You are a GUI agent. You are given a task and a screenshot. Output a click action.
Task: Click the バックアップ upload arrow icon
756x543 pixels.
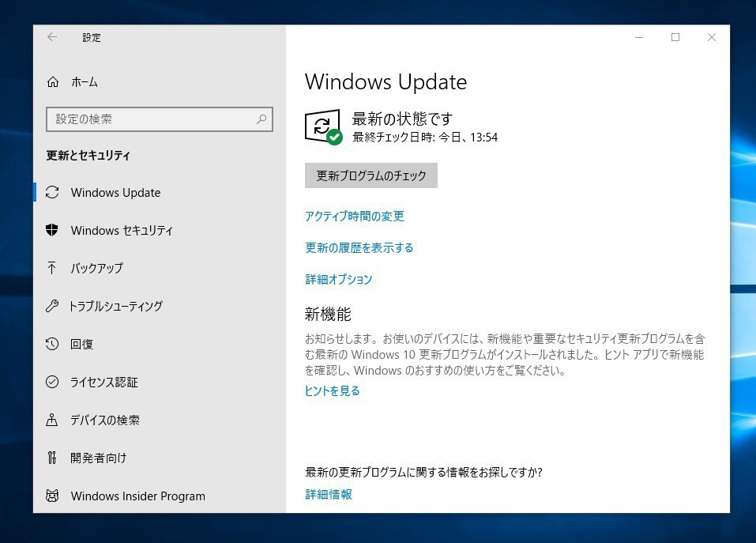[x=52, y=268]
